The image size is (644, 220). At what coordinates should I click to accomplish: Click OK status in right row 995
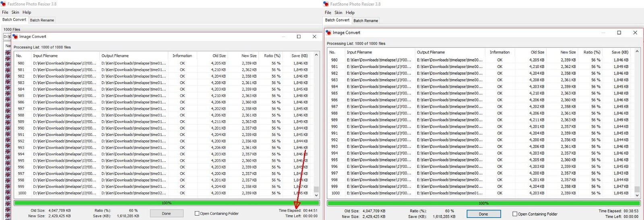[x=500, y=160]
